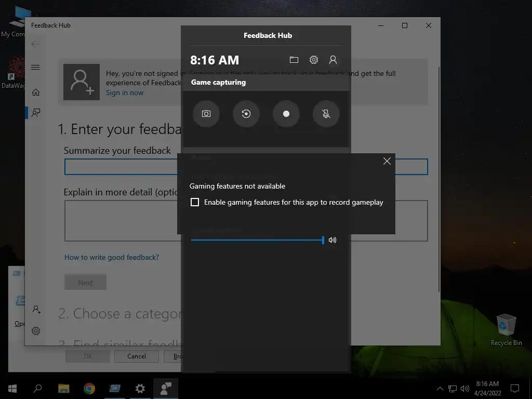Screen dimensions: 532x399
Task: Close the Feedback Hub window
Action: tap(429, 25)
